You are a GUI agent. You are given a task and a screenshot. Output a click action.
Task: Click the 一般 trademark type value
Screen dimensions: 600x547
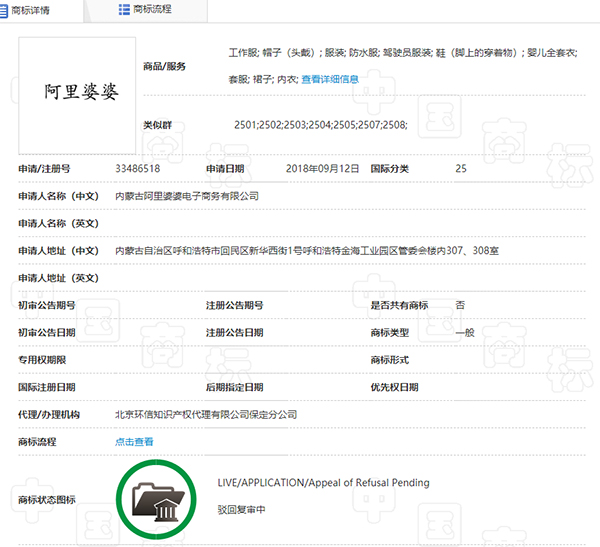[x=465, y=333]
